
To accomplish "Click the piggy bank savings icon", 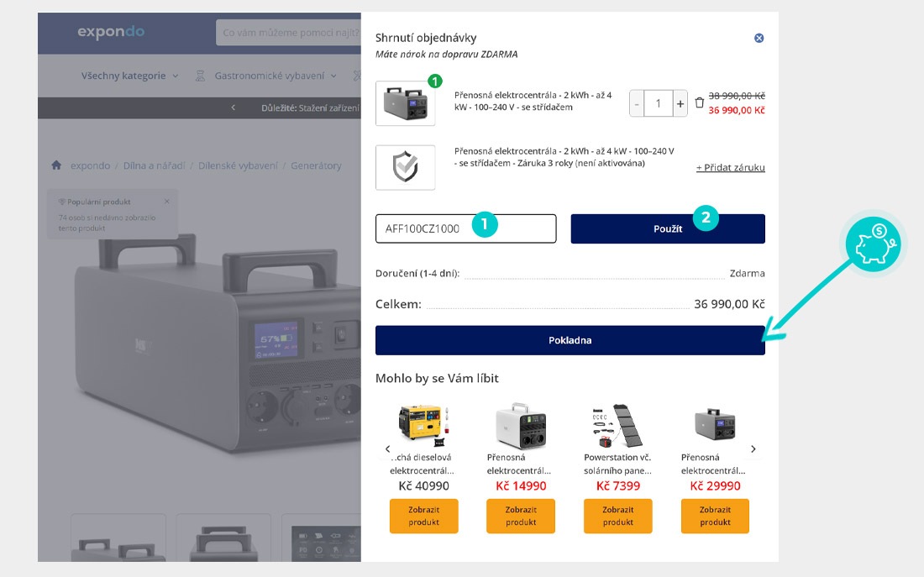I will tap(874, 242).
